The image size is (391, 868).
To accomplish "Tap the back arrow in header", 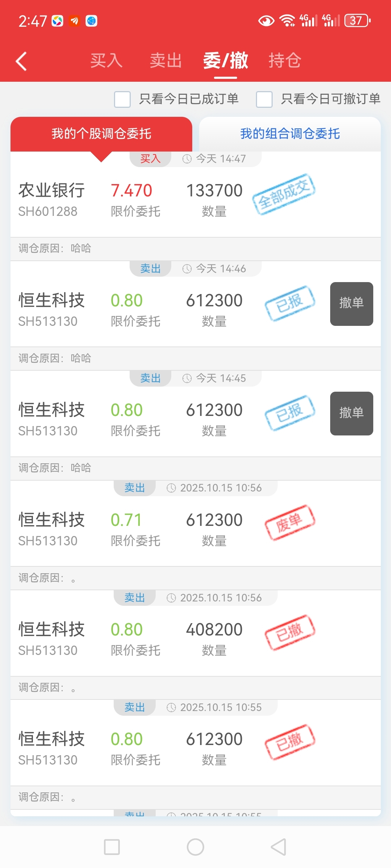I will tap(22, 61).
